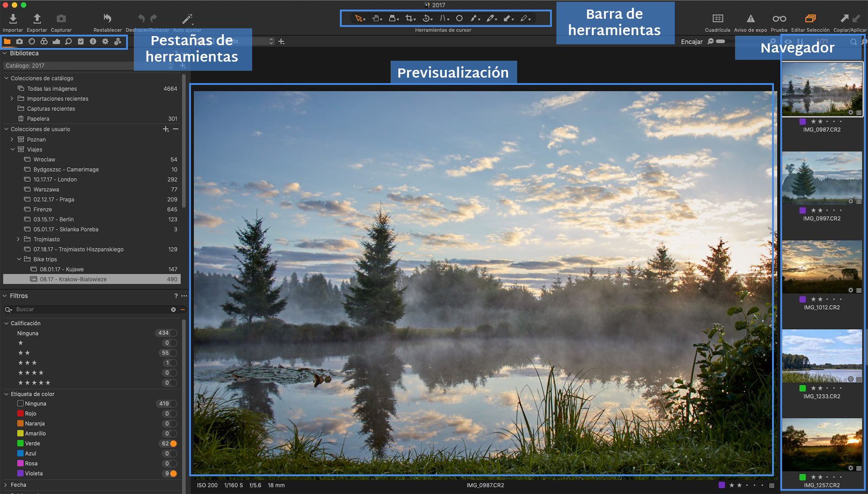This screenshot has width=868, height=494.
Task: Collapse the Bike trips group
Action: (19, 259)
